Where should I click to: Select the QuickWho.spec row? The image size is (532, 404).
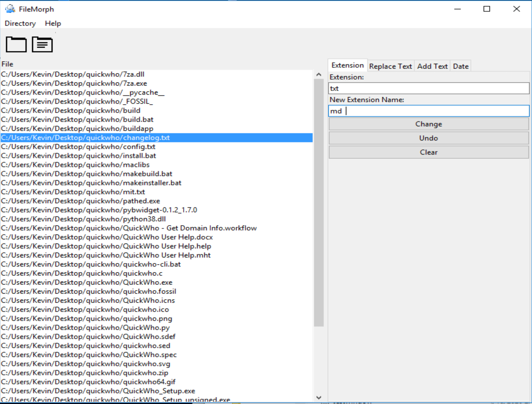click(x=156, y=355)
